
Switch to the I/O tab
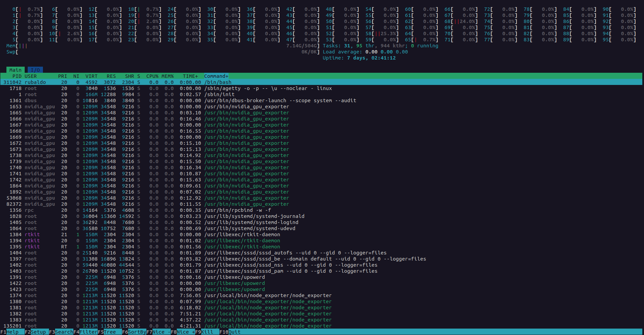click(x=35, y=70)
